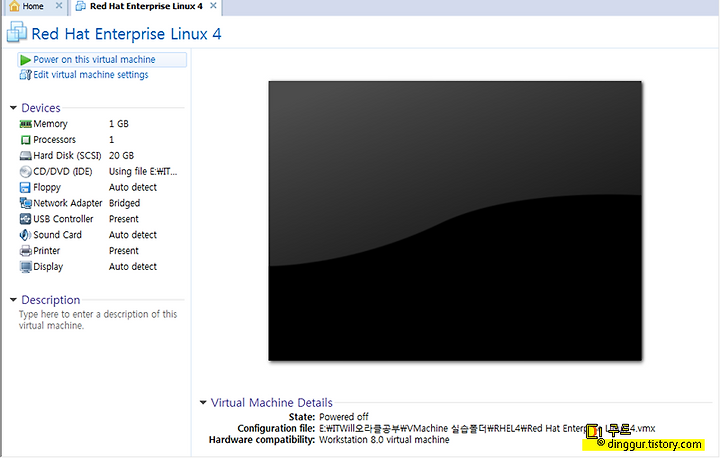This screenshot has width=720, height=458.
Task: Click the Display Auto detect value
Action: tap(133, 267)
